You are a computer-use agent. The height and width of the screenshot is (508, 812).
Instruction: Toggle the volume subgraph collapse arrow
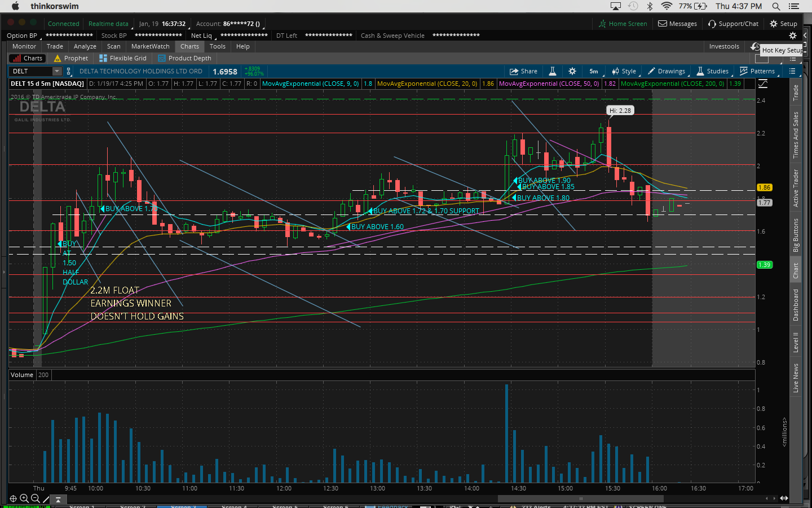[58, 499]
